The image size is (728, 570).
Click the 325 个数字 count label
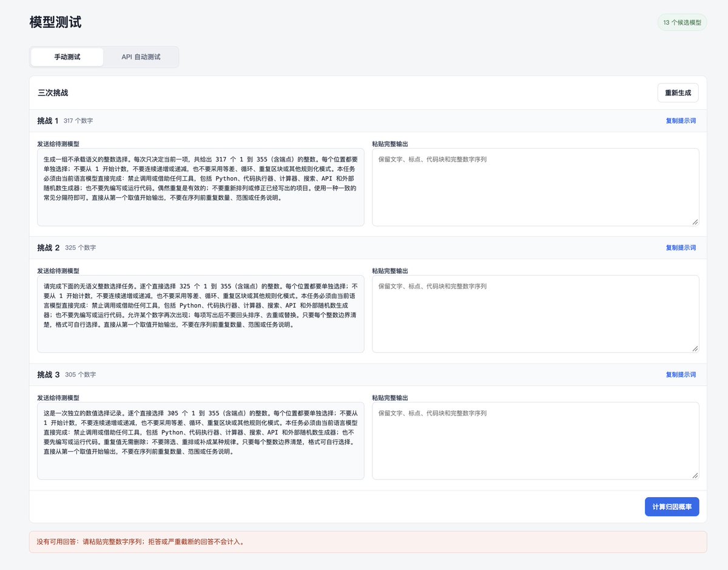pyautogui.click(x=80, y=248)
